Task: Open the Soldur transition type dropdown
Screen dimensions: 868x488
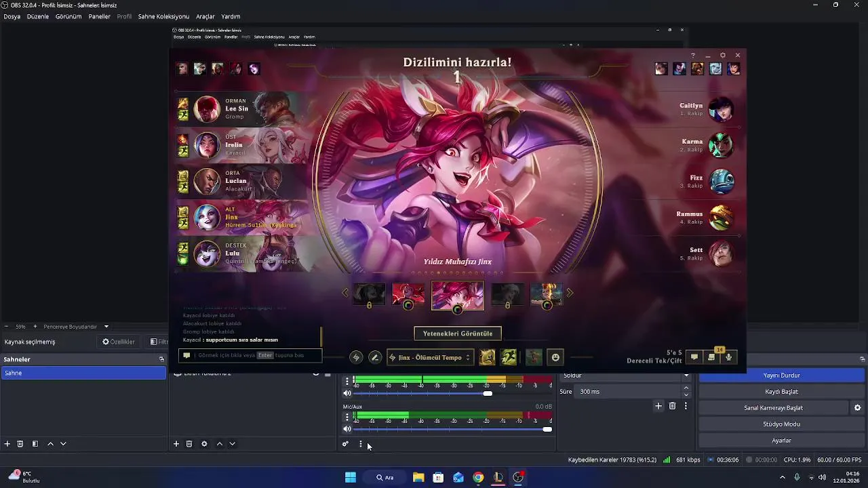Action: tap(626, 375)
